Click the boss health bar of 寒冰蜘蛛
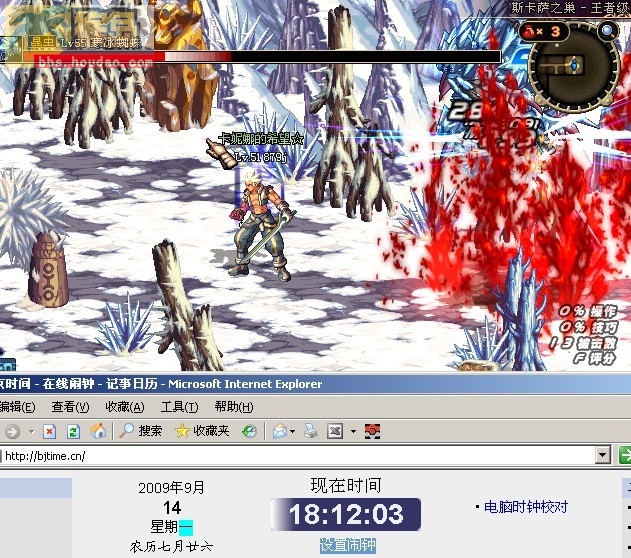 262,56
